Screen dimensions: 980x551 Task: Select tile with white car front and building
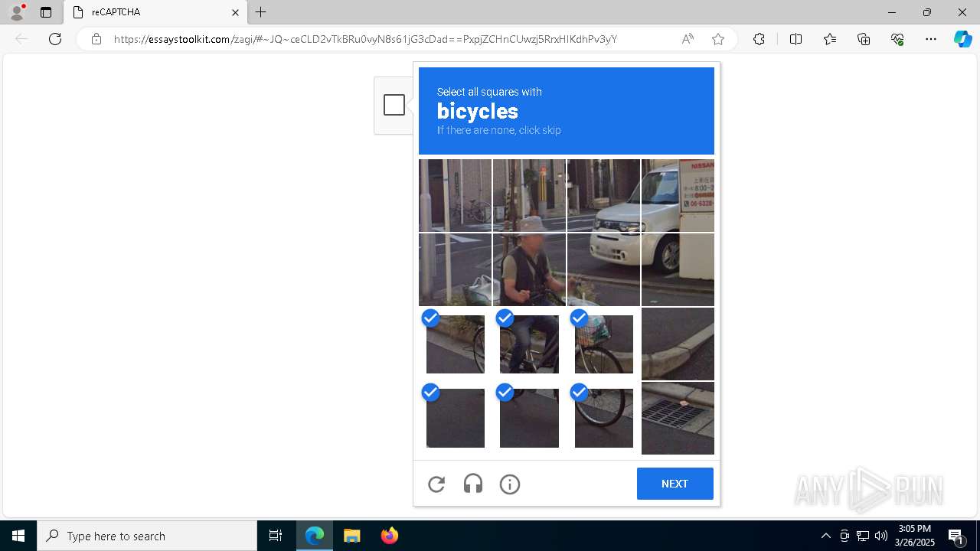coord(603,195)
